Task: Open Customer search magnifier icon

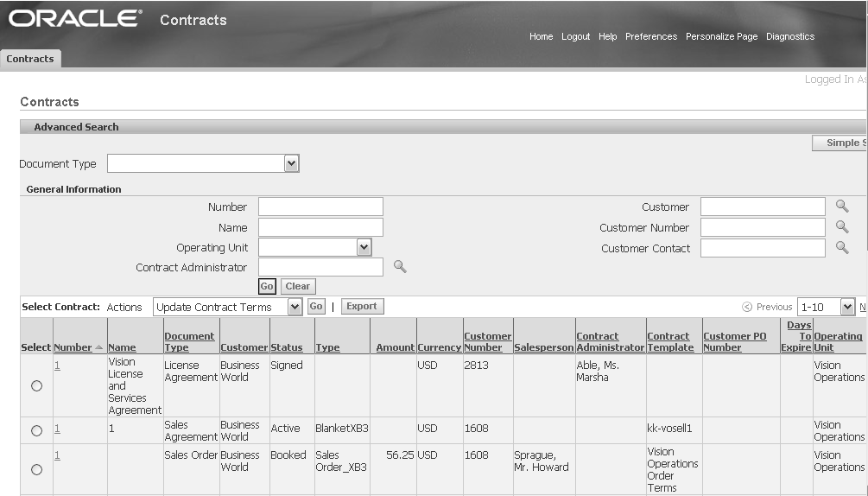Action: click(x=842, y=207)
